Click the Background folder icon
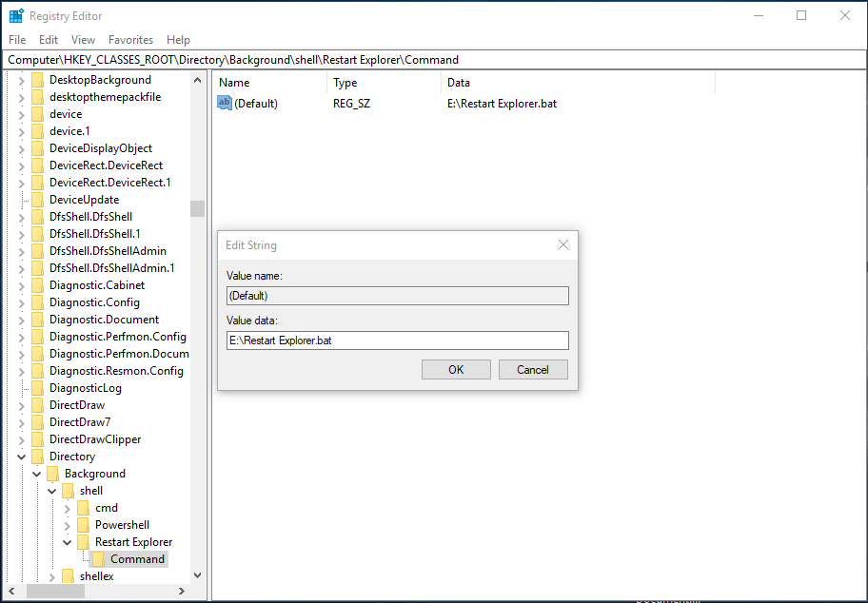Viewport: 868px width, 603px height. click(x=52, y=474)
